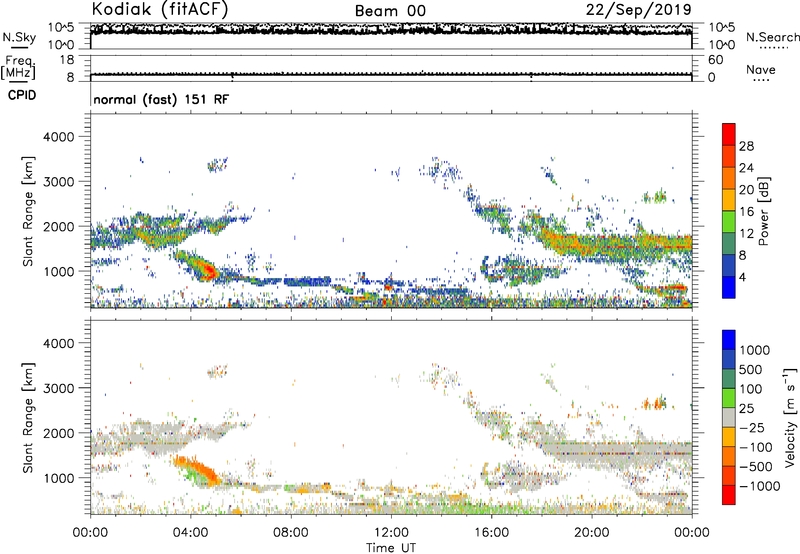Screen dimensions: 800x554
Task: Click the 'Freq. [MHz]' axis label
Action: 18,68
